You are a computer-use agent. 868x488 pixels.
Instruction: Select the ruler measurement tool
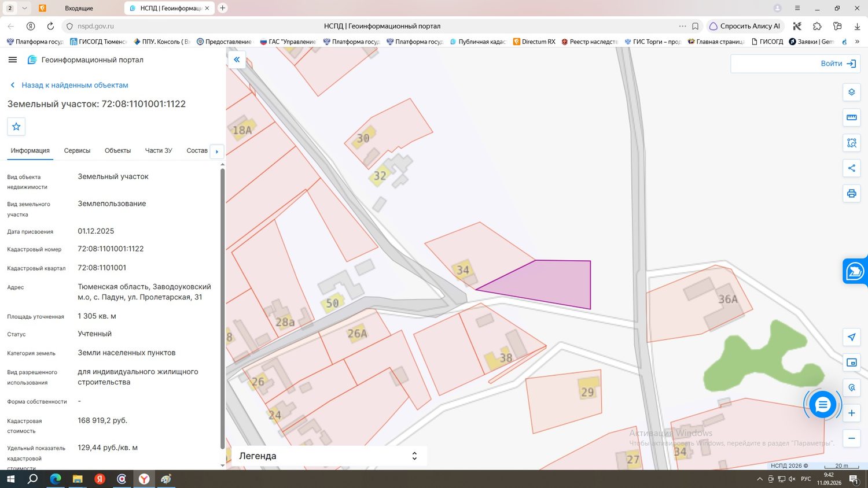pyautogui.click(x=851, y=117)
